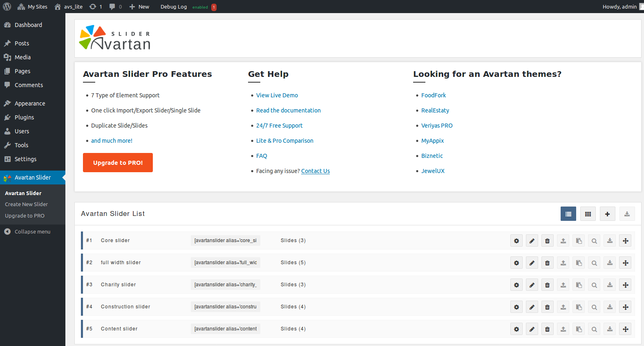Image resolution: width=644 pixels, height=346 pixels.
Task: Select the Core slider shortcode field
Action: pyautogui.click(x=225, y=240)
